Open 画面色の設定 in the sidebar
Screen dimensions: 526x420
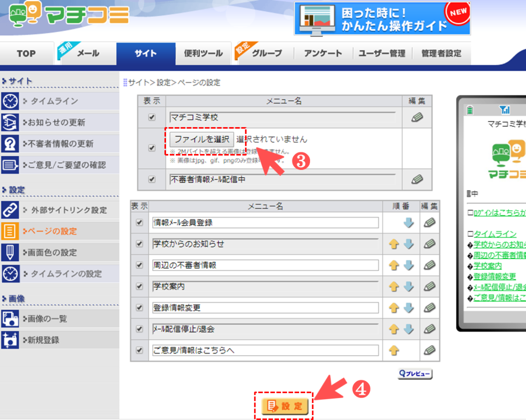[60, 253]
